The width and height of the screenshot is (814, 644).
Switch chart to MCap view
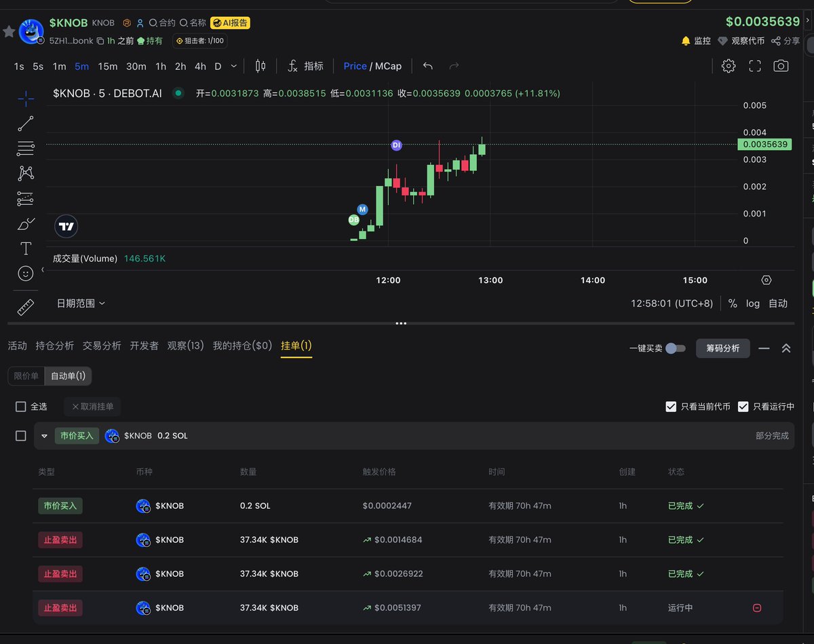pyautogui.click(x=388, y=66)
